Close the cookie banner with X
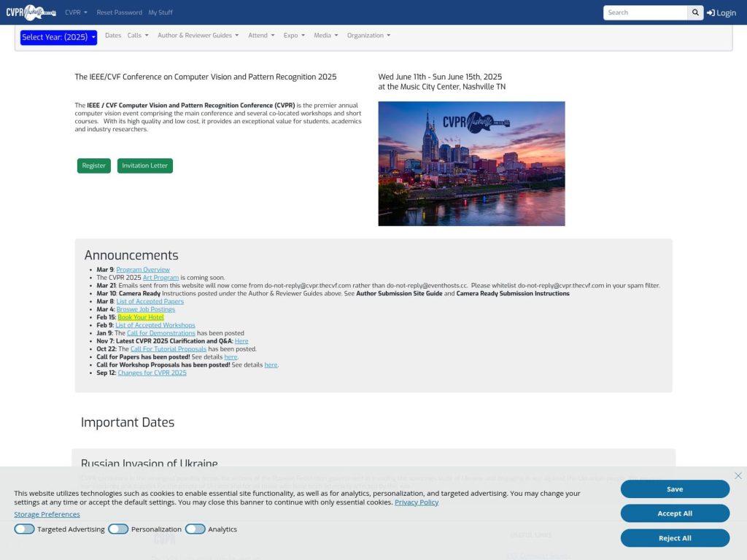The width and height of the screenshot is (747, 560). tap(738, 475)
